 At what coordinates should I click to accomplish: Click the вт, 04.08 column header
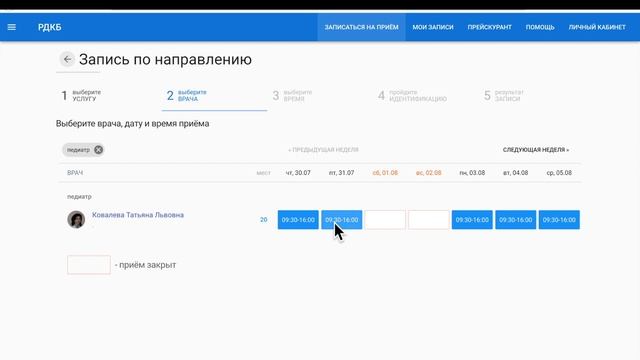pyautogui.click(x=516, y=173)
